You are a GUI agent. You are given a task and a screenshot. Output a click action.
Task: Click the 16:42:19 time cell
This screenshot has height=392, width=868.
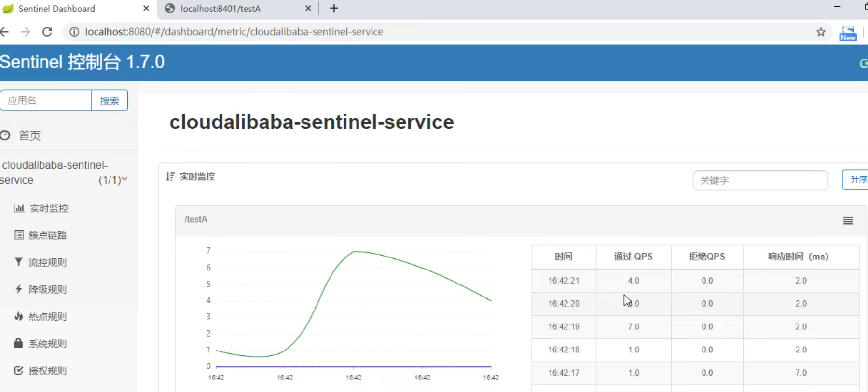click(x=564, y=326)
